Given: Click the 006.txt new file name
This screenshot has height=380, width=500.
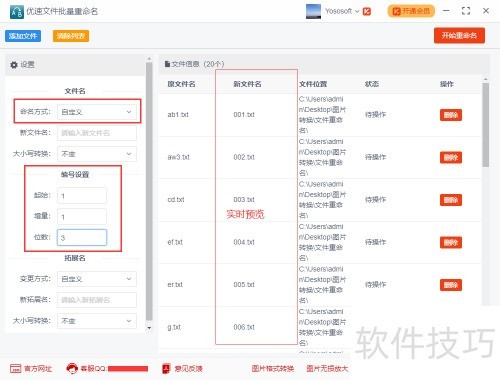Looking at the screenshot, I should point(244,327).
